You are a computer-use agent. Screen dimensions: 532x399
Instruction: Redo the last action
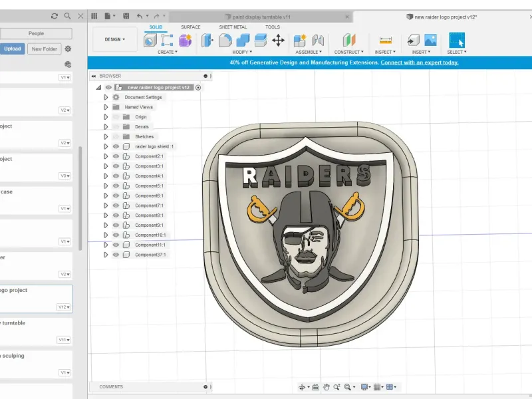tap(156, 16)
